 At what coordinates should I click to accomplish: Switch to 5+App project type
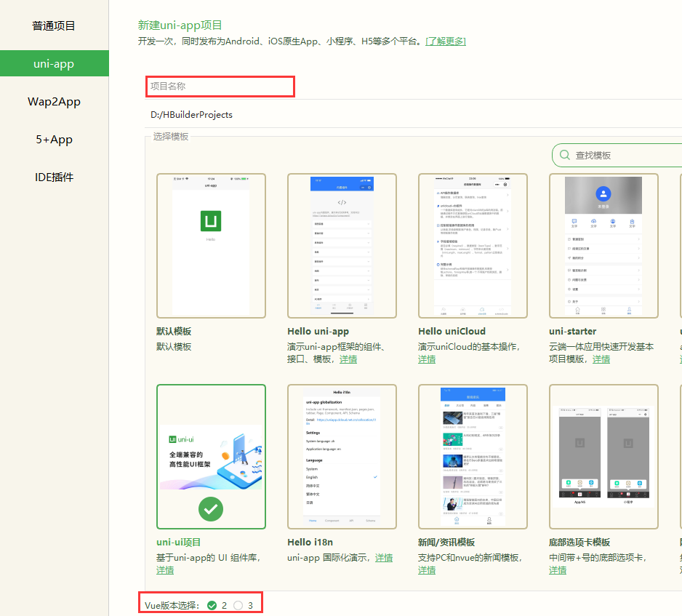click(x=54, y=139)
